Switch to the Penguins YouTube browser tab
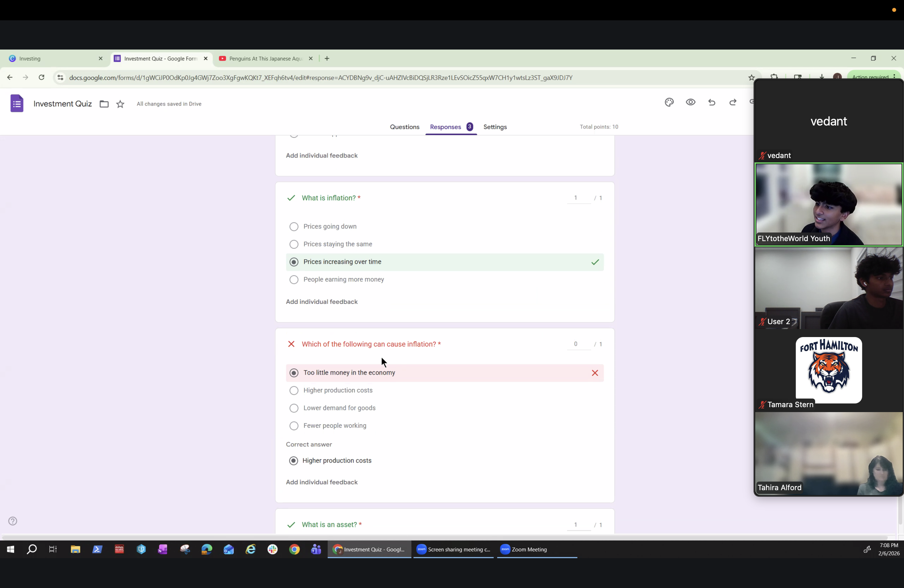This screenshot has height=588, width=904. point(265,59)
